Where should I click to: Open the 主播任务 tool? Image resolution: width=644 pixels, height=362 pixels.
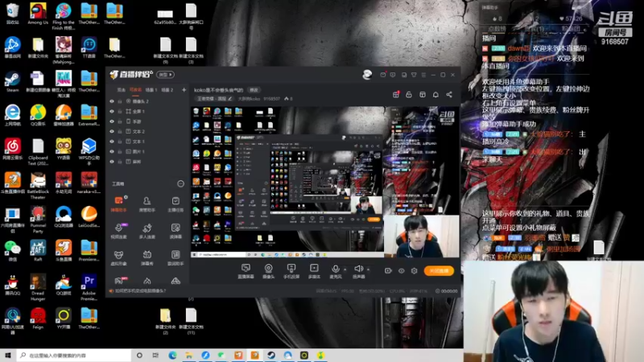pos(175,204)
